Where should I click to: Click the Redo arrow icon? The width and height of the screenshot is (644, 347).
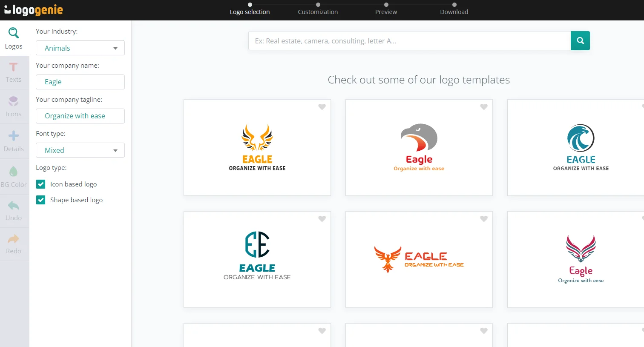(14, 239)
